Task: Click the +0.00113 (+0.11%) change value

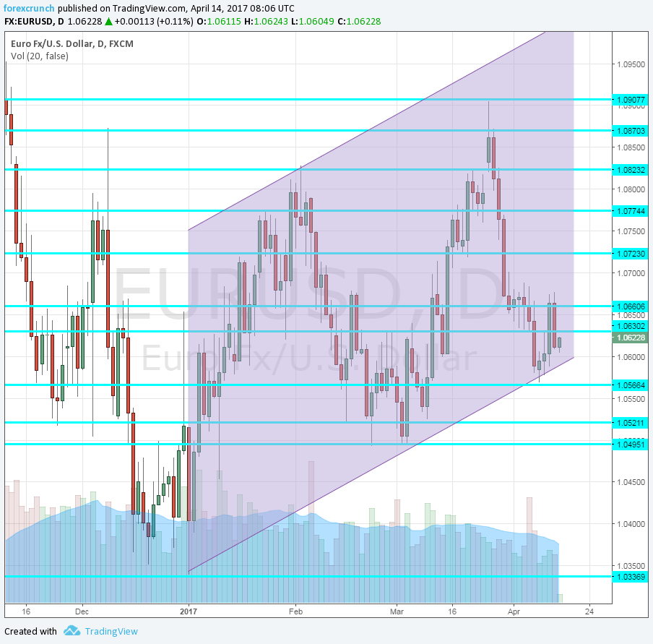Action: (154, 21)
